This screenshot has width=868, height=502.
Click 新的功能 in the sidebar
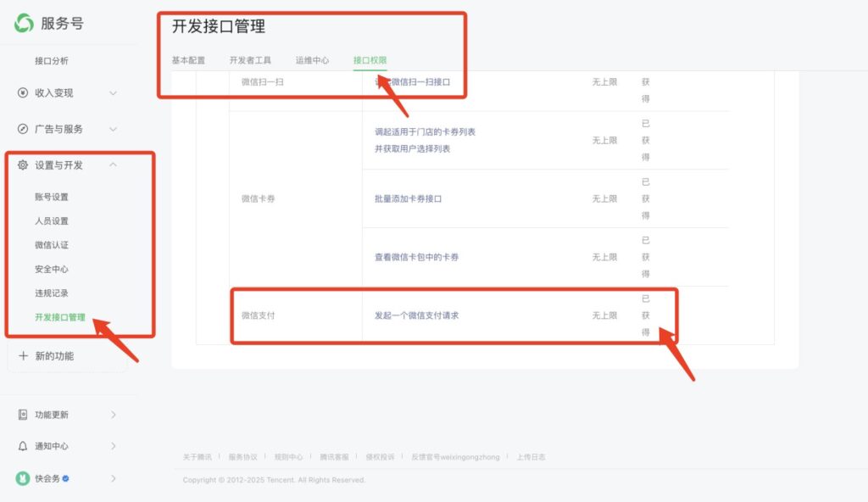[x=54, y=355]
